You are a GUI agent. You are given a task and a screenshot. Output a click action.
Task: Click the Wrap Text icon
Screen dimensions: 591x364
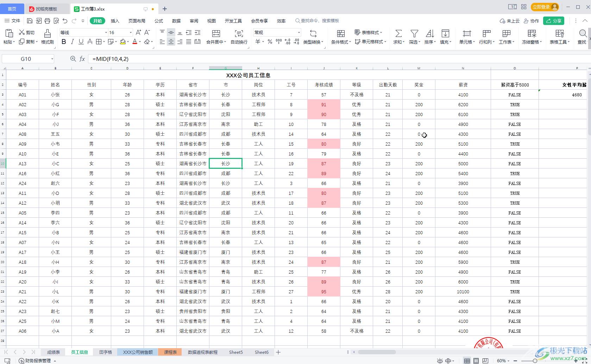239,33
